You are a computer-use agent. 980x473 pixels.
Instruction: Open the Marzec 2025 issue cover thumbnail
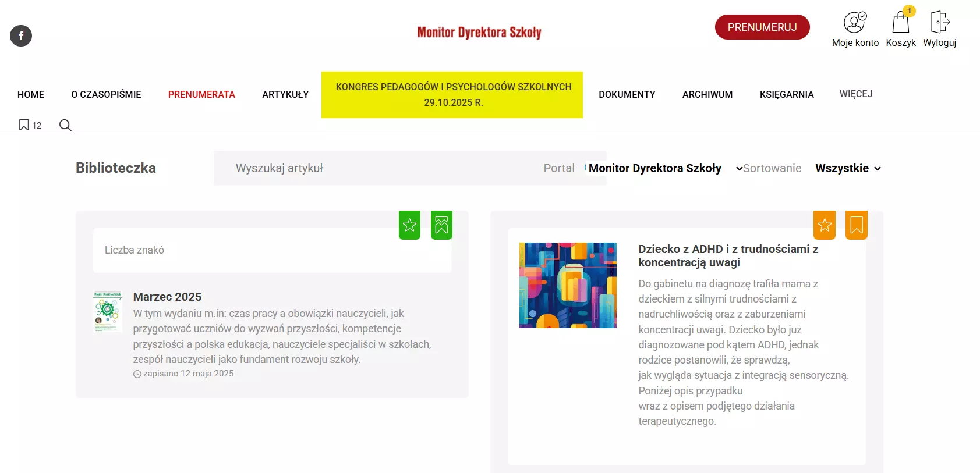point(108,311)
